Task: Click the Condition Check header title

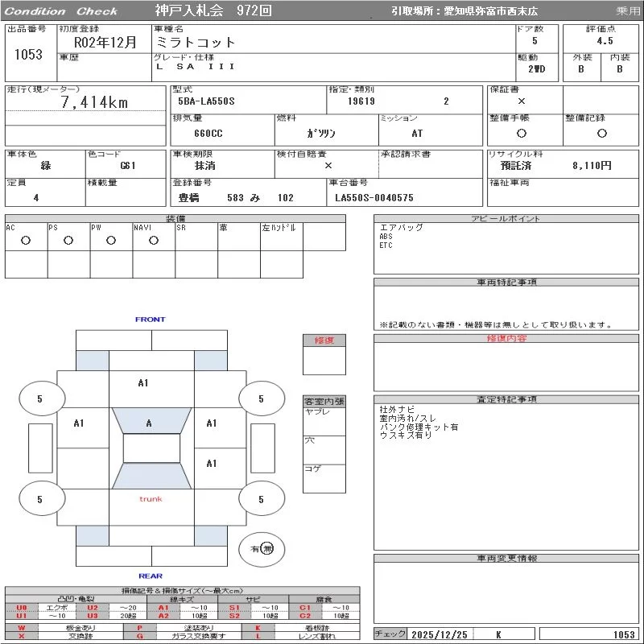Action: pos(61,11)
